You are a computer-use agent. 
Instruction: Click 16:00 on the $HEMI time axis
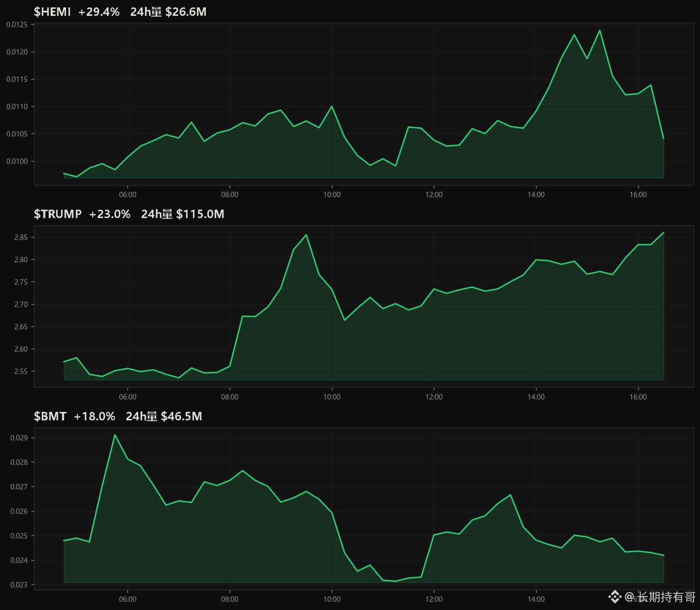tap(638, 195)
